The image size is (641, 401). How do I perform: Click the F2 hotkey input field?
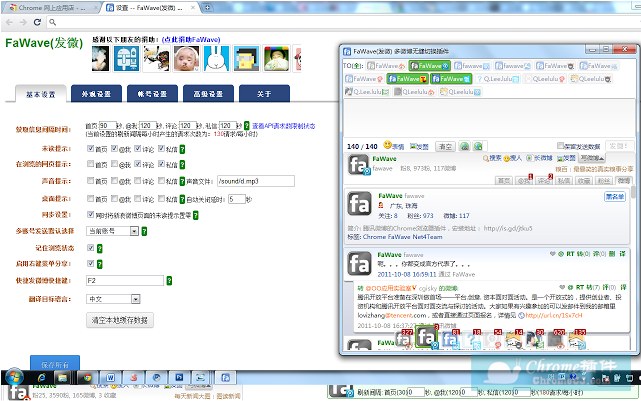point(125,280)
